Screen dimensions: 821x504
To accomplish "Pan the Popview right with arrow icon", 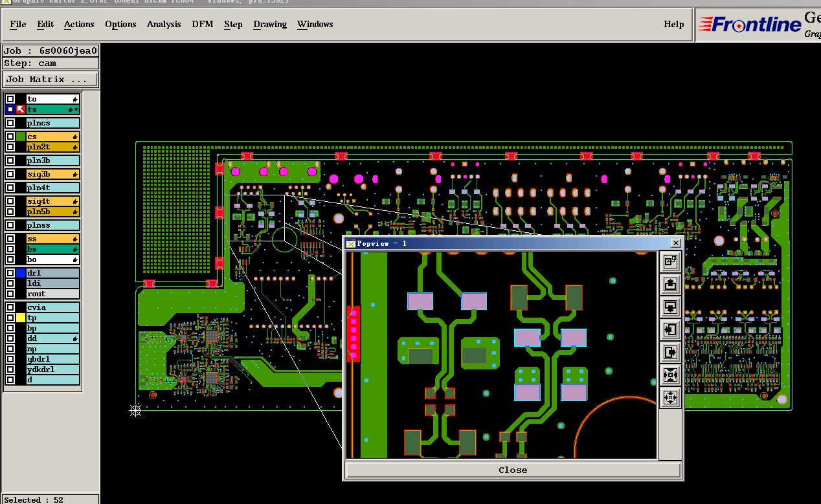I will pos(670,352).
